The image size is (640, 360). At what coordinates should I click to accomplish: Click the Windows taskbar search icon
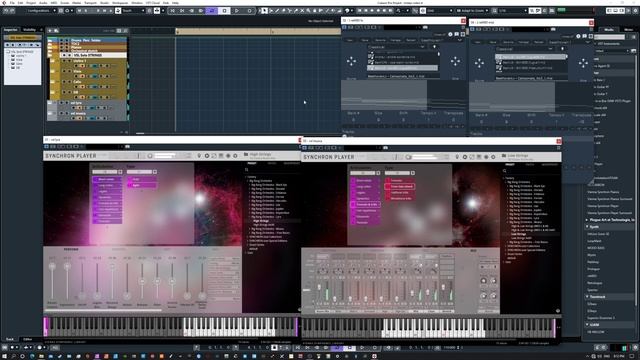pos(13,356)
